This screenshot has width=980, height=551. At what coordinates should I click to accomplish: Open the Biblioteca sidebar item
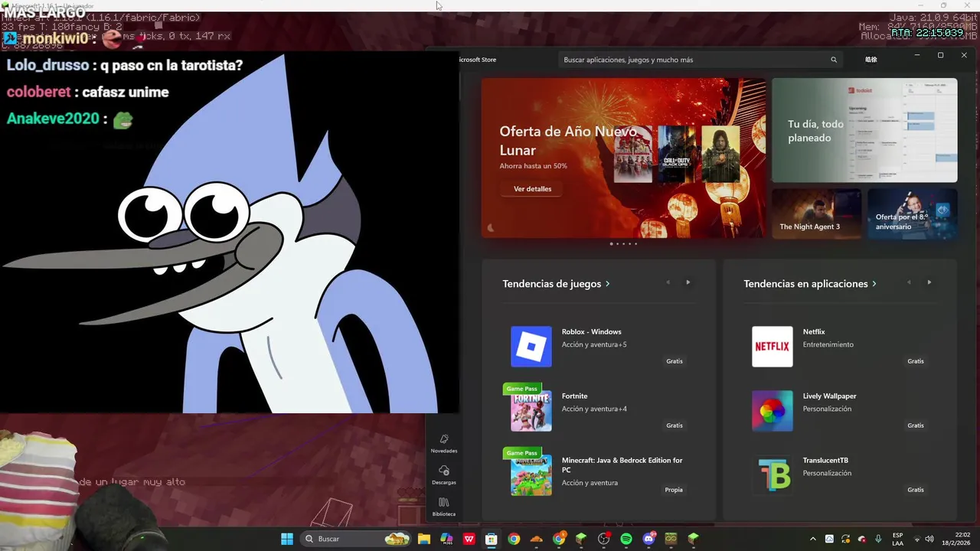click(444, 507)
